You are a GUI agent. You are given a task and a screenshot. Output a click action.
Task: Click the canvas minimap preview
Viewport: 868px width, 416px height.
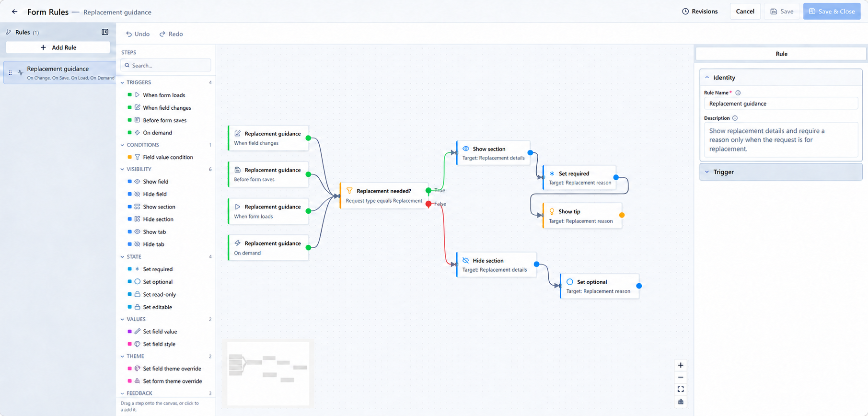(268, 373)
